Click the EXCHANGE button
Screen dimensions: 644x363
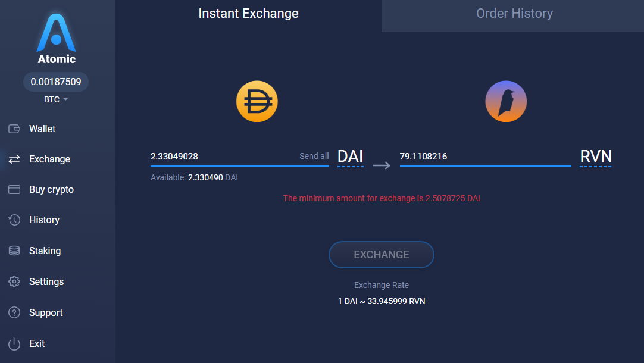382,255
